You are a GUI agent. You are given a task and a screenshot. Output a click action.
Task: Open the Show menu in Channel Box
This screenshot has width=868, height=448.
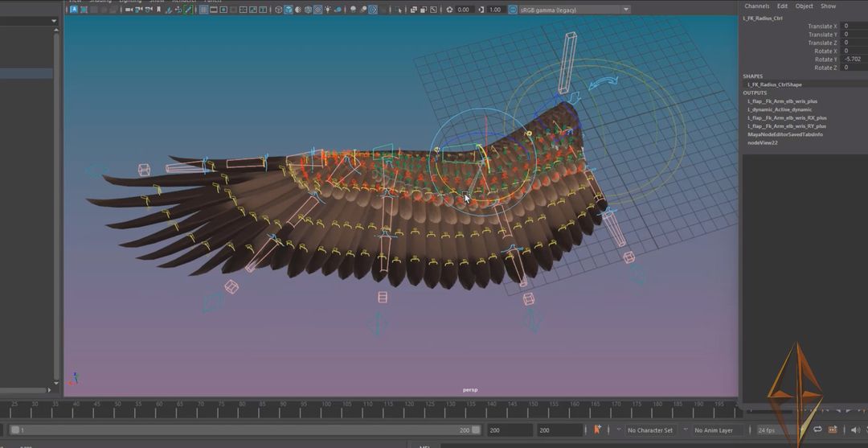[x=828, y=6]
